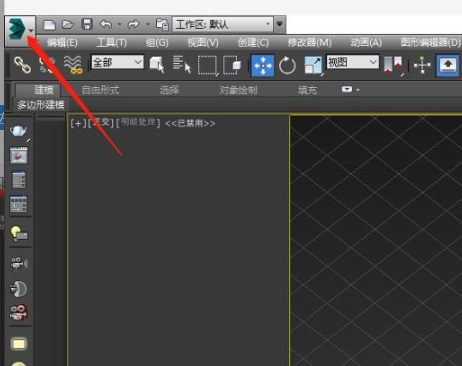Image resolution: width=462 pixels, height=366 pixels.
Task: Create a new scene from quick access toolbar
Action: [x=49, y=24]
